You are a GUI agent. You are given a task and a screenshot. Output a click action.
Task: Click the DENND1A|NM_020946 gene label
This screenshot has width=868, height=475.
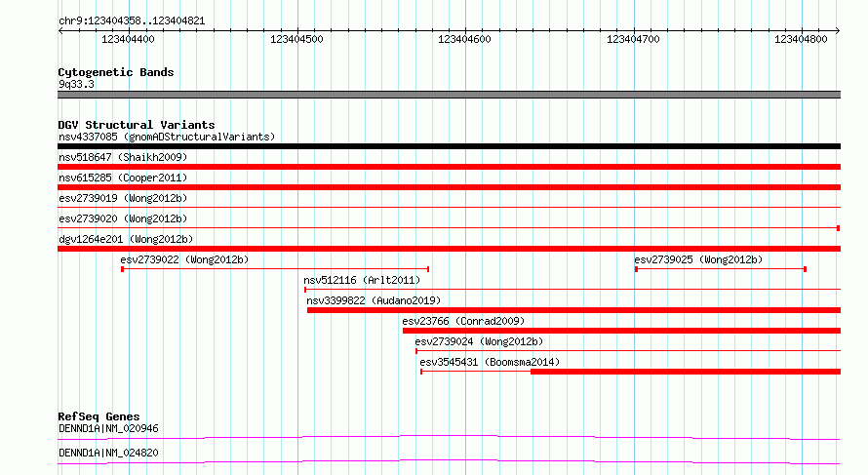pos(108,428)
